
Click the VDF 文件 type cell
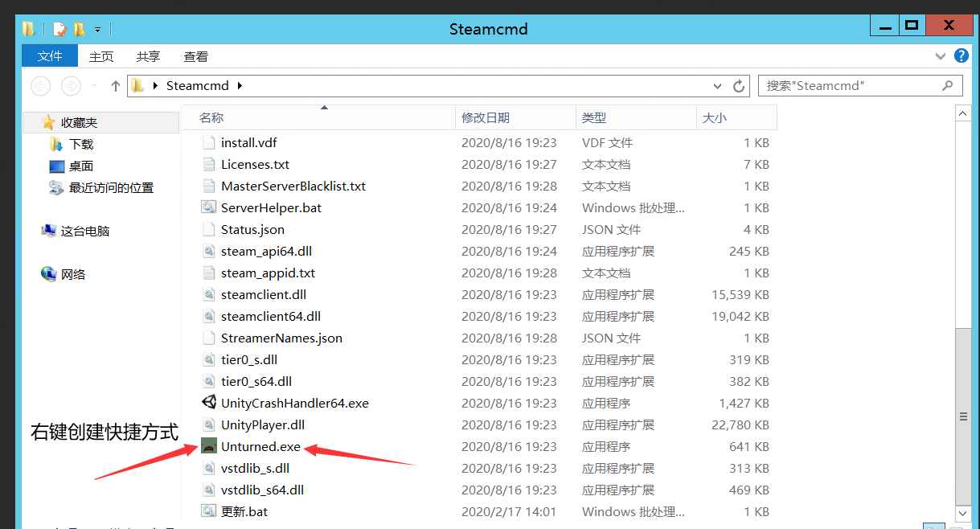point(607,143)
